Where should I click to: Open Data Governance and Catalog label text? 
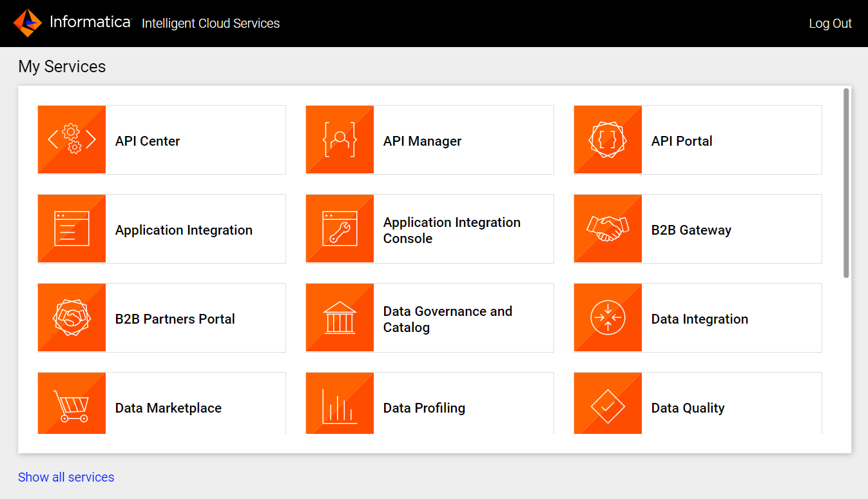coord(448,319)
